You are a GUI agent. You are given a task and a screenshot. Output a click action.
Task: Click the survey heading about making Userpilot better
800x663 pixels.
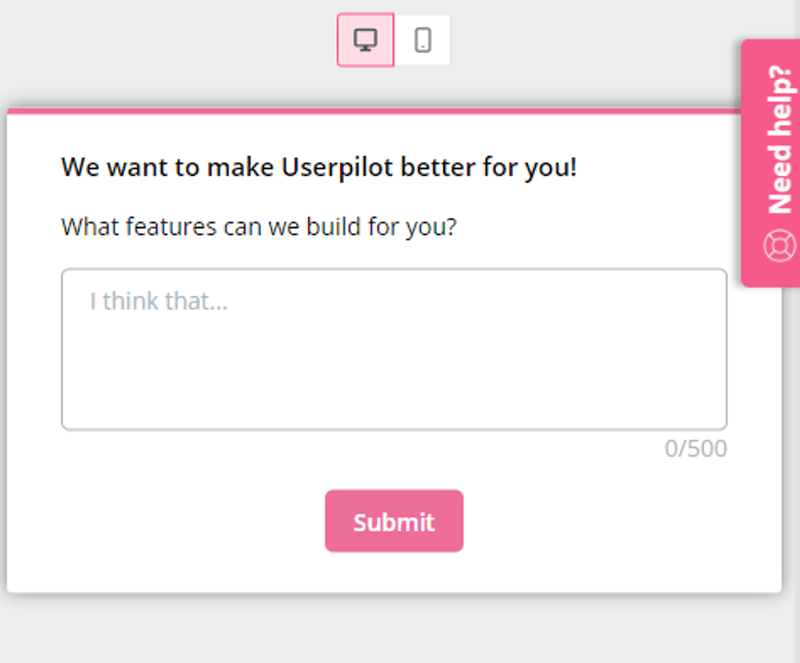pos(319,167)
